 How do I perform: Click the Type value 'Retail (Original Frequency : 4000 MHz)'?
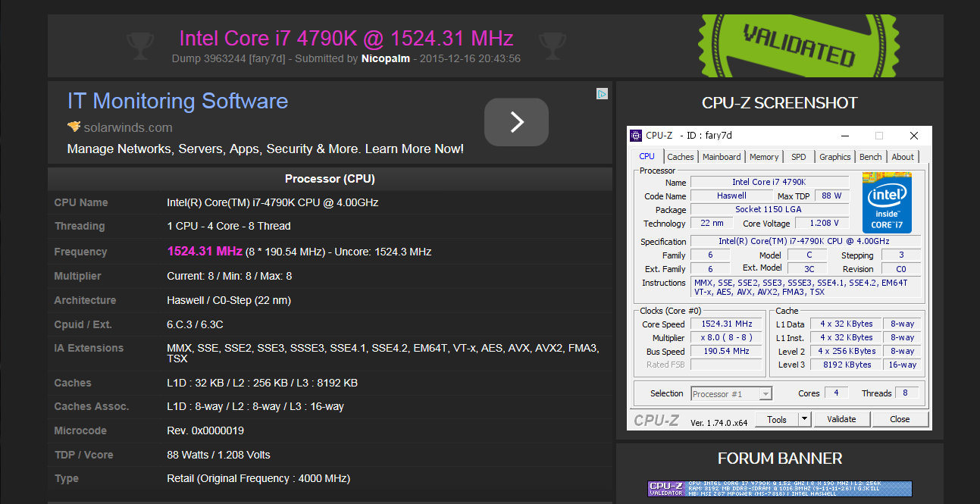point(258,478)
